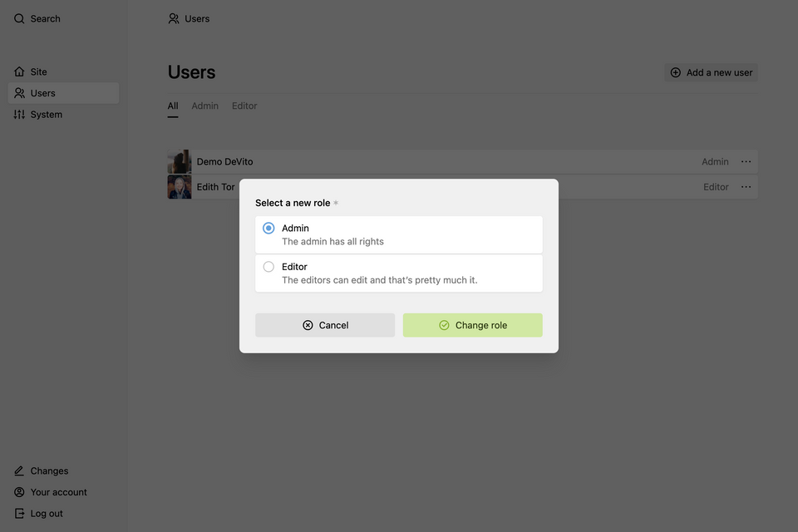The height and width of the screenshot is (532, 798).
Task: Click the Search magnifier icon in sidebar
Action: click(x=19, y=19)
